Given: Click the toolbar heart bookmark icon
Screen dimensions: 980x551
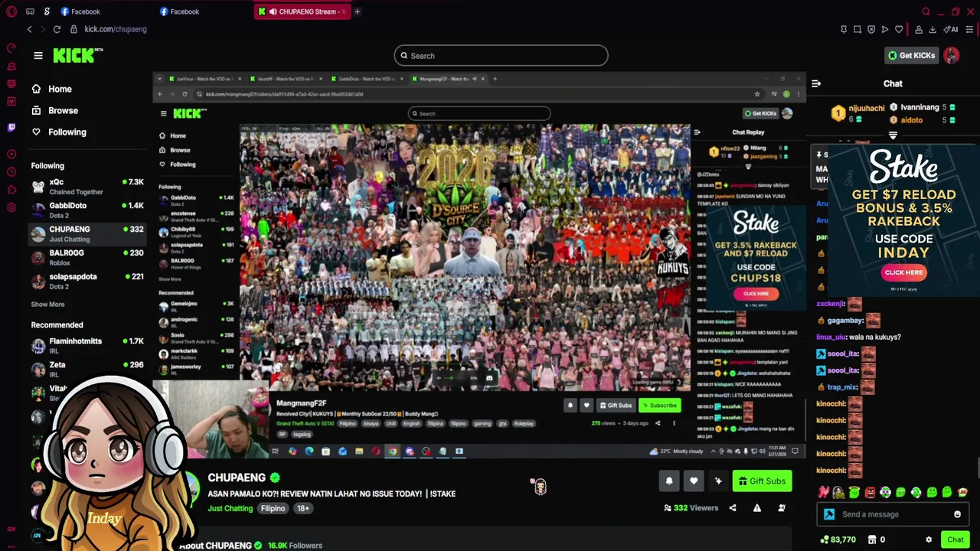Looking at the screenshot, I should pyautogui.click(x=899, y=29).
